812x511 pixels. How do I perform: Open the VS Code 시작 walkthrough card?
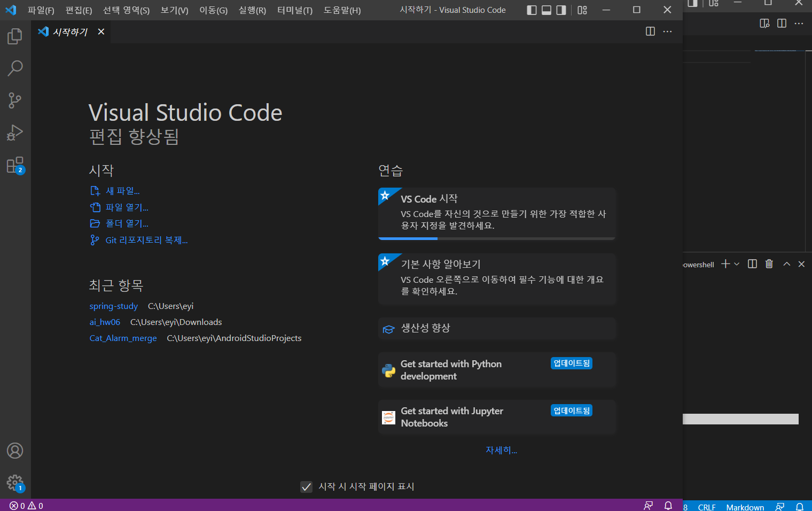(497, 213)
